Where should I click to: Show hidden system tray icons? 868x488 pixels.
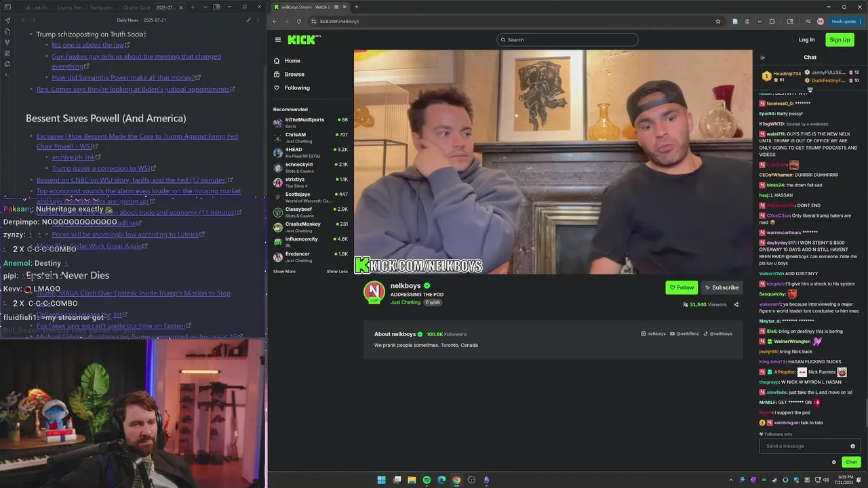[731, 480]
